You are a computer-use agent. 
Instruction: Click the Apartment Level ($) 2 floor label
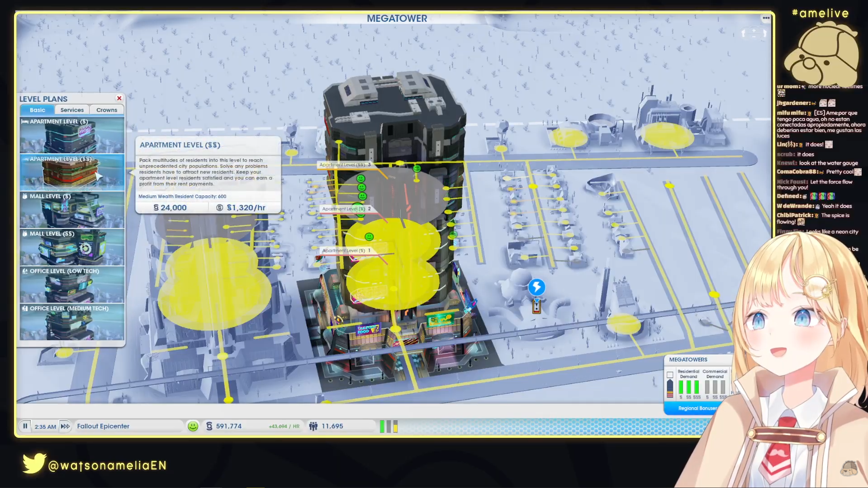coord(346,209)
